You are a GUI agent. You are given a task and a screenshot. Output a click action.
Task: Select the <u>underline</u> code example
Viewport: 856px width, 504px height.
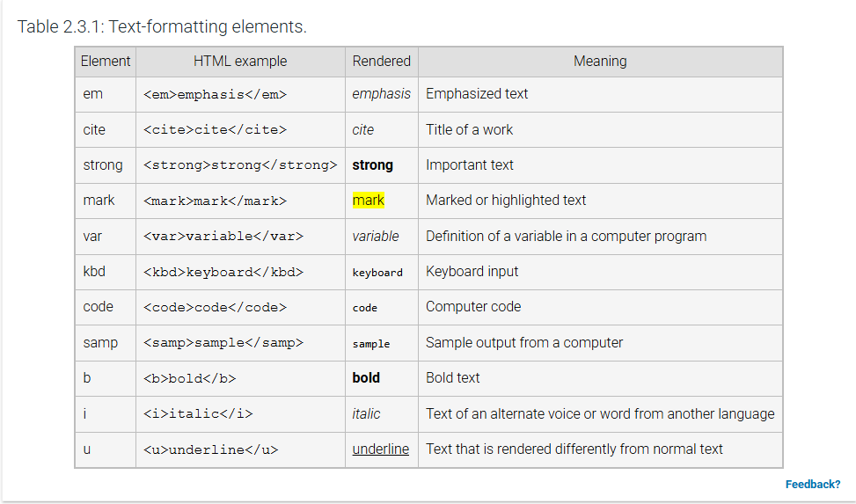point(210,449)
